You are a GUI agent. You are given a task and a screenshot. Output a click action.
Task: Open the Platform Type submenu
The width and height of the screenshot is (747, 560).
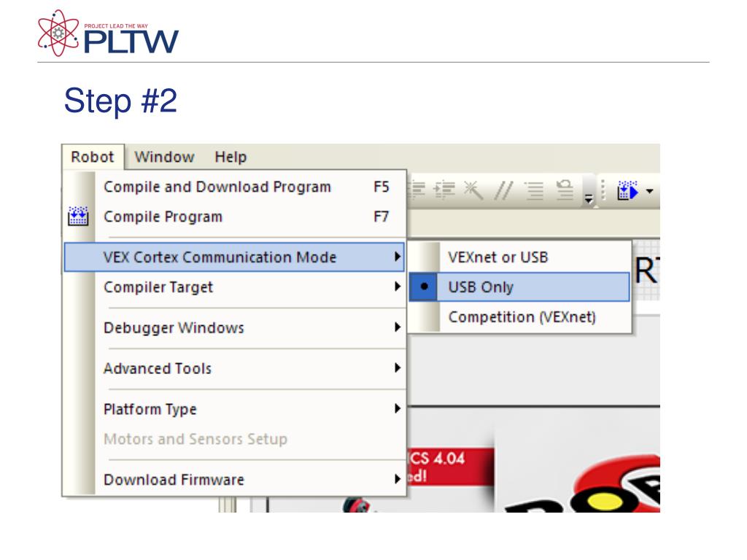(x=234, y=409)
